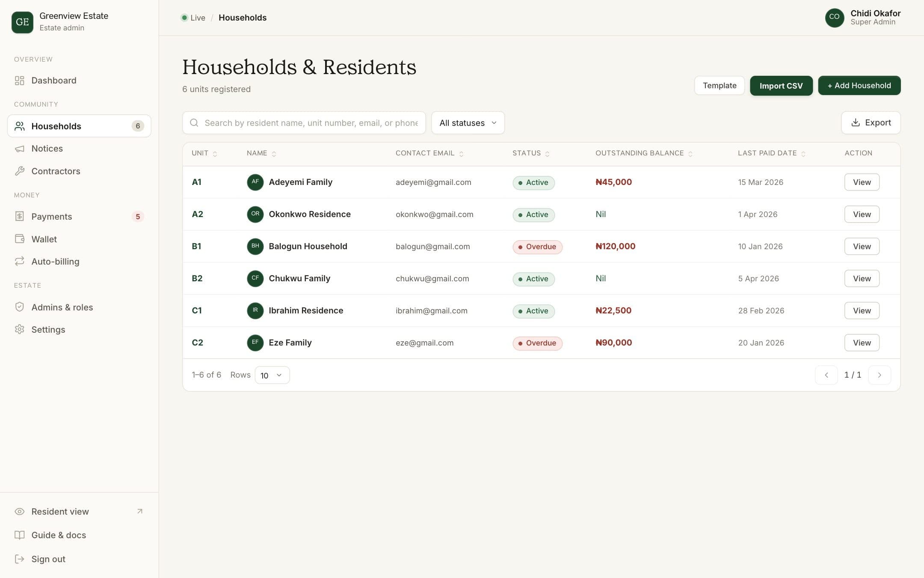This screenshot has width=924, height=578.
Task: Click the Contractors wrench icon
Action: [x=19, y=171]
